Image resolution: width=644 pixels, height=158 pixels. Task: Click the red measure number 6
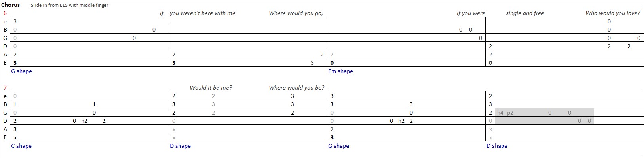click(x=5, y=13)
